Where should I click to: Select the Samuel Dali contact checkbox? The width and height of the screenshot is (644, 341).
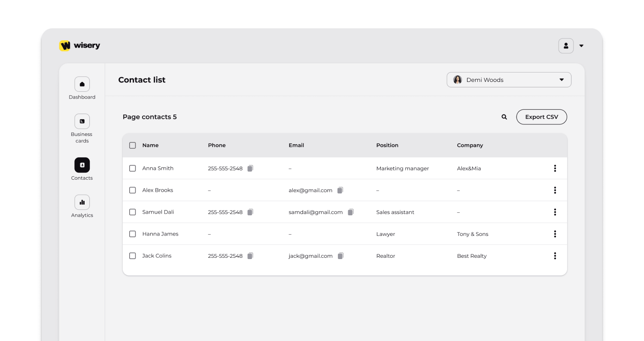click(x=133, y=212)
